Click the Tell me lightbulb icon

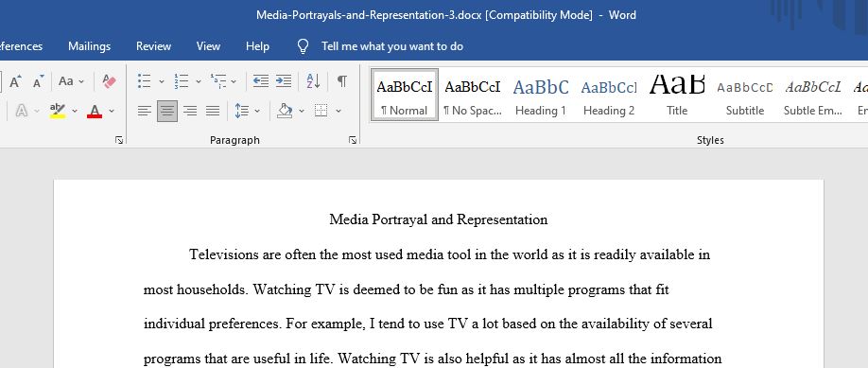point(303,46)
